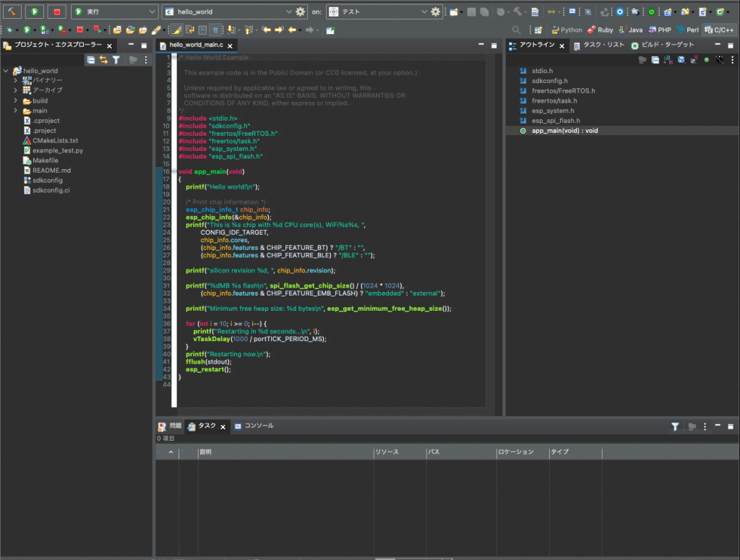The image size is (740, 560).
Task: Expand the main folder in project tree
Action: pyautogui.click(x=15, y=111)
